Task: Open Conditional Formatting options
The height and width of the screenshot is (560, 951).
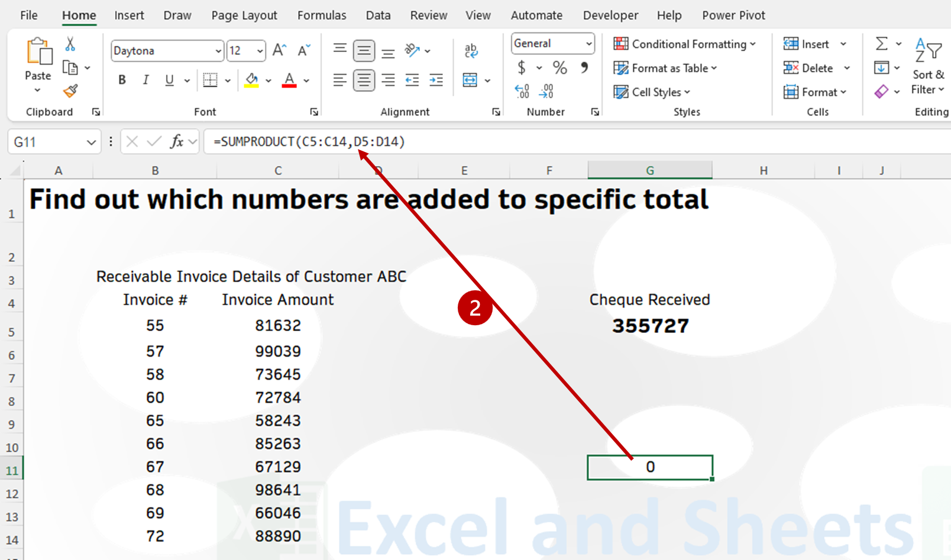Action: [684, 44]
